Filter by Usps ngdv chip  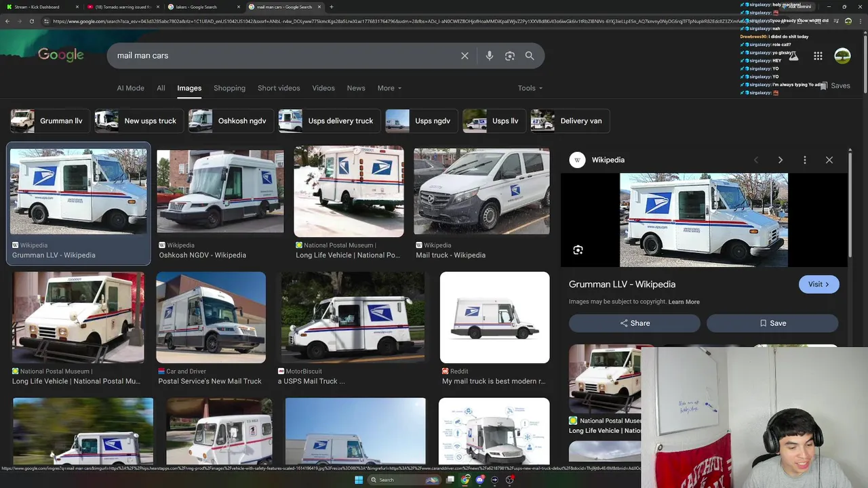click(420, 121)
